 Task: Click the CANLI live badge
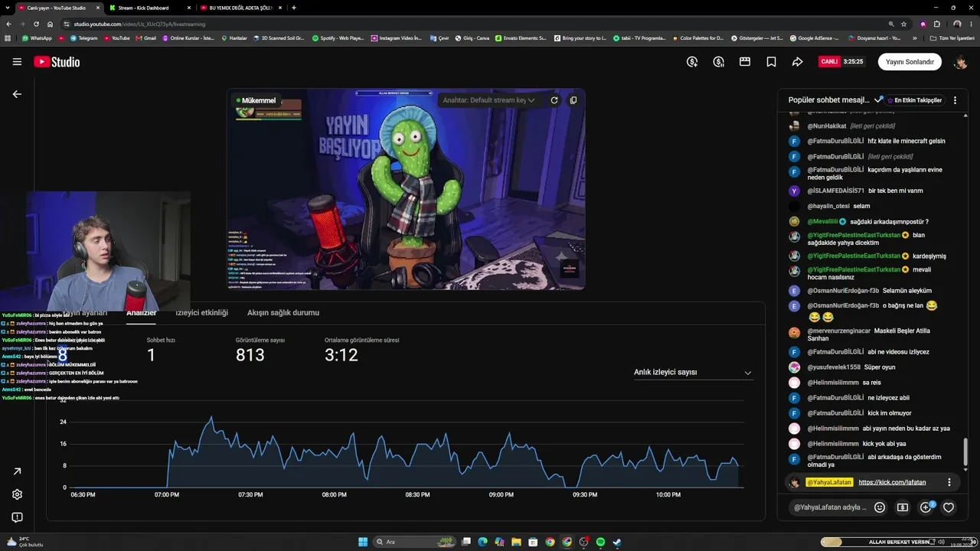tap(829, 62)
